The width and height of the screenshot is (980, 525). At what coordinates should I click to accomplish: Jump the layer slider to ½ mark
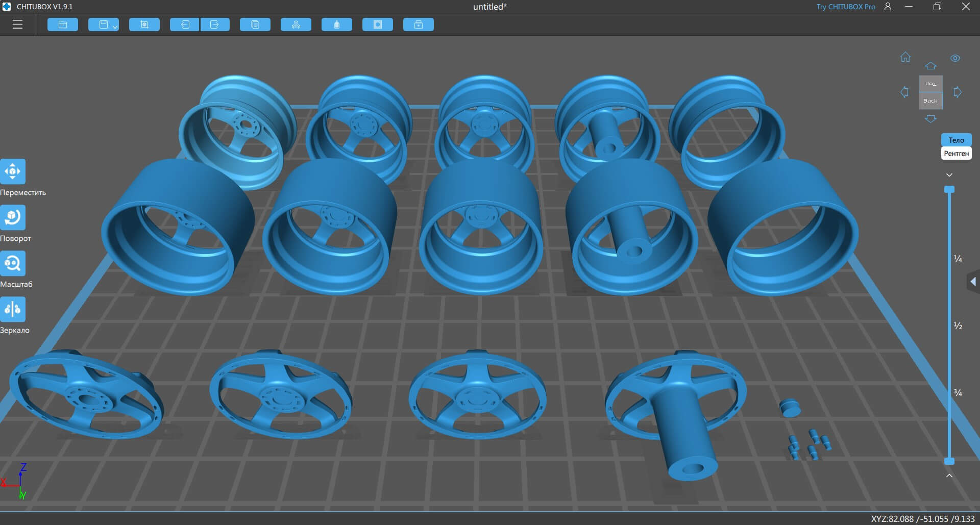click(958, 326)
